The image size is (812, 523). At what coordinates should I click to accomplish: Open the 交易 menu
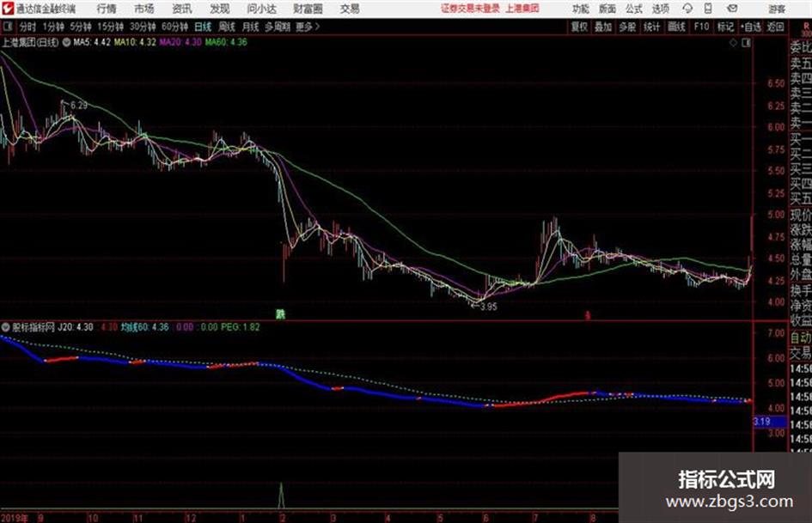click(350, 9)
